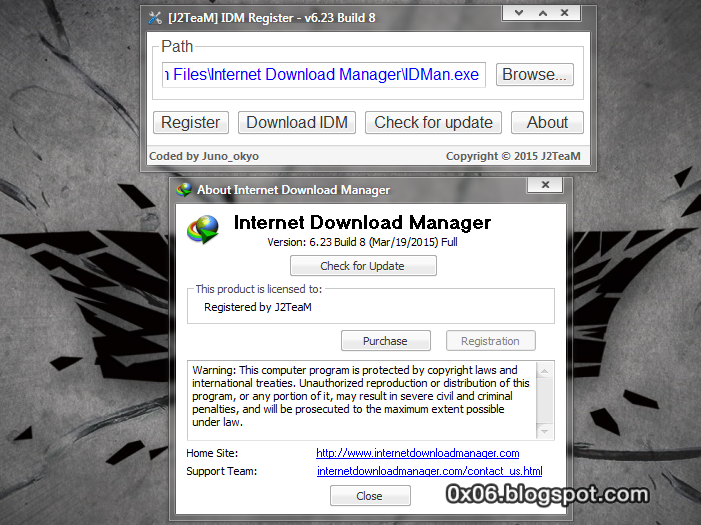
Task: Click the 'Internet Download Manager' heading text
Action: point(362,222)
